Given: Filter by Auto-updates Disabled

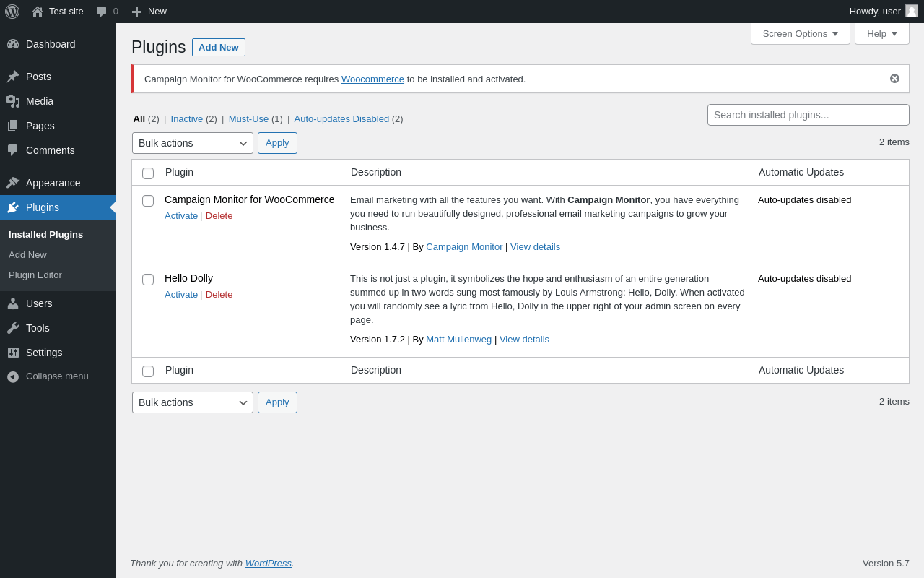Looking at the screenshot, I should tap(341, 119).
